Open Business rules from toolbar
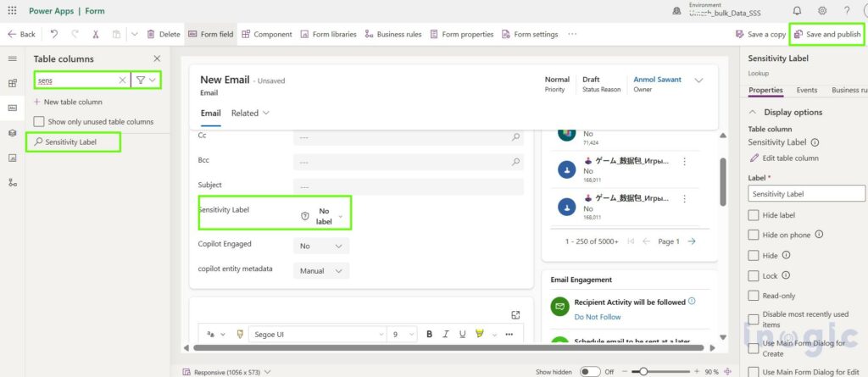This screenshot has height=377, width=868. pyautogui.click(x=393, y=35)
